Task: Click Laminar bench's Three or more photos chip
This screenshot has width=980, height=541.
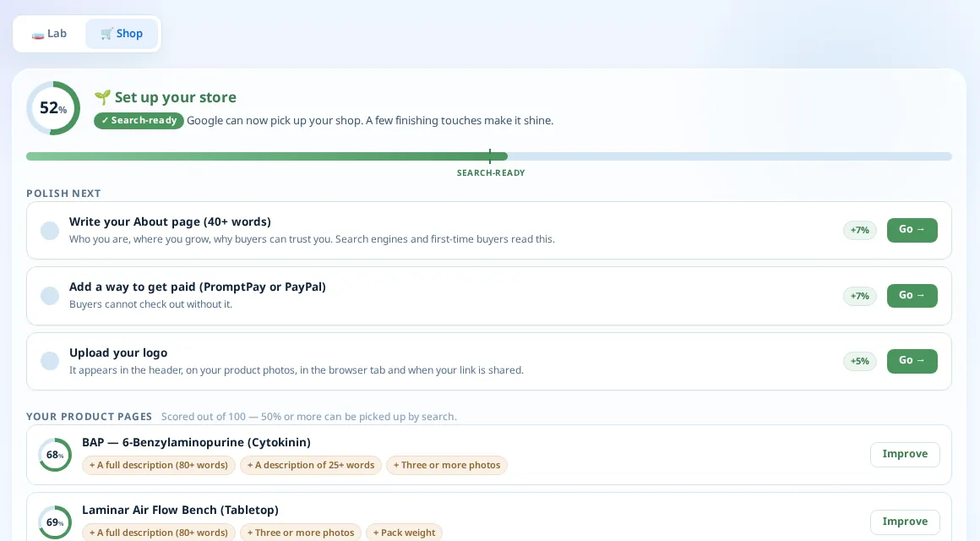Action: pos(301,533)
